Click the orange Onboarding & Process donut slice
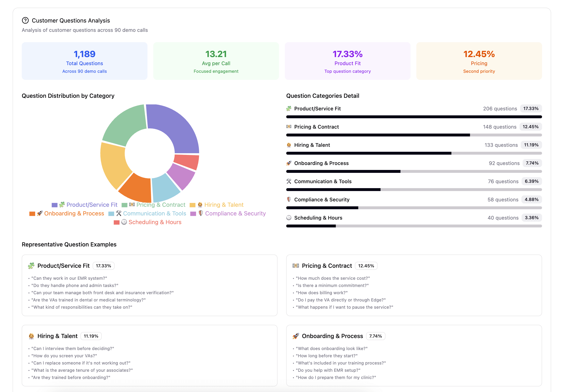This screenshot has width=565, height=392. point(136,189)
